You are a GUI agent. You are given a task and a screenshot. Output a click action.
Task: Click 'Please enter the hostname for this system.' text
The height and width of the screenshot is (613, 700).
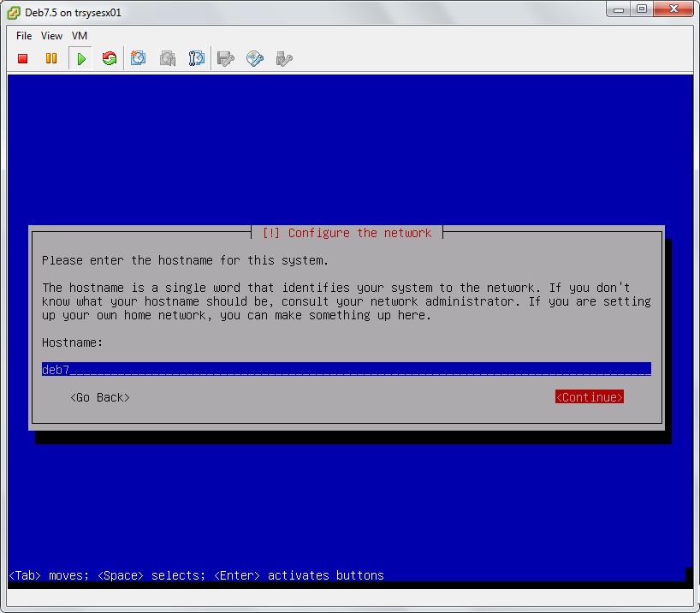click(185, 260)
